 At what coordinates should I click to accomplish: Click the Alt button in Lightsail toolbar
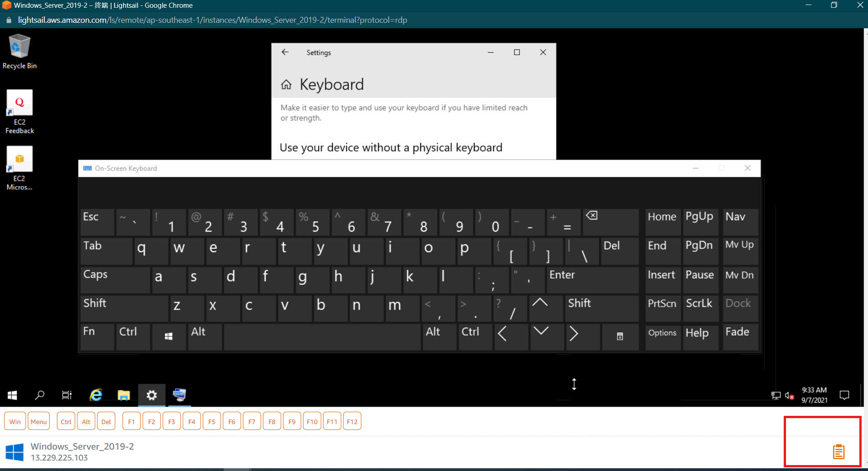tap(86, 421)
